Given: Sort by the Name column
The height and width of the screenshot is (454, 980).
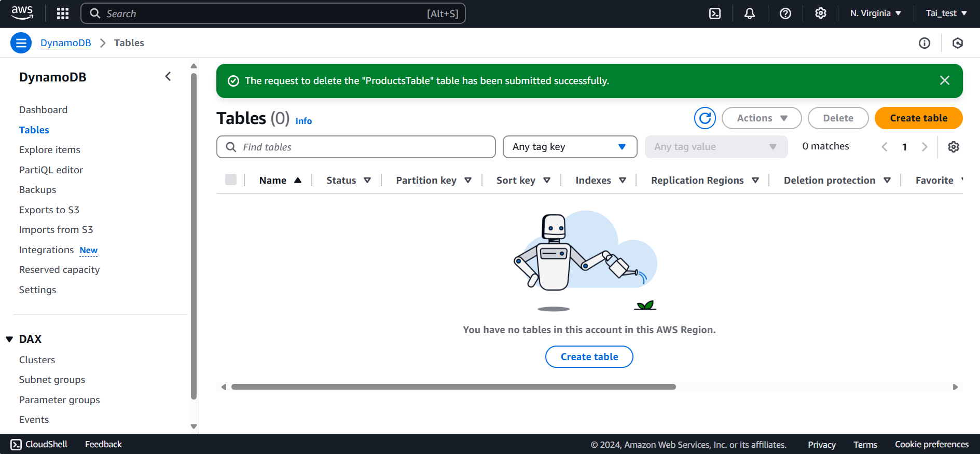Looking at the screenshot, I should [x=280, y=180].
